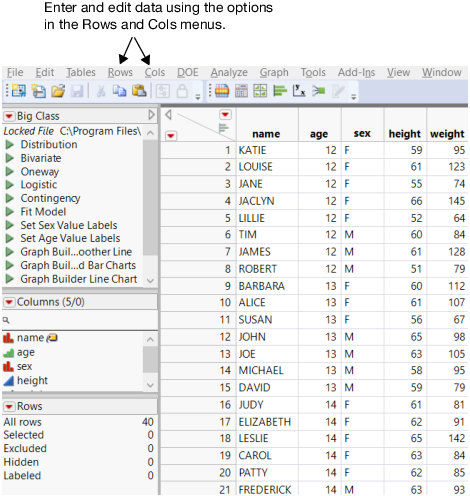470x496 pixels.
Task: Select row number 10 in the grid
Action: point(198,303)
